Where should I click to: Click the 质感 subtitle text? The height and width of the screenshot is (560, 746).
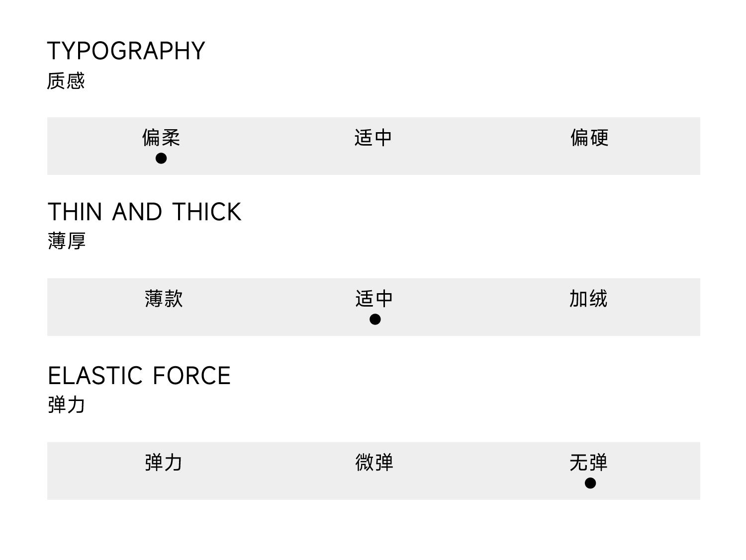point(66,81)
